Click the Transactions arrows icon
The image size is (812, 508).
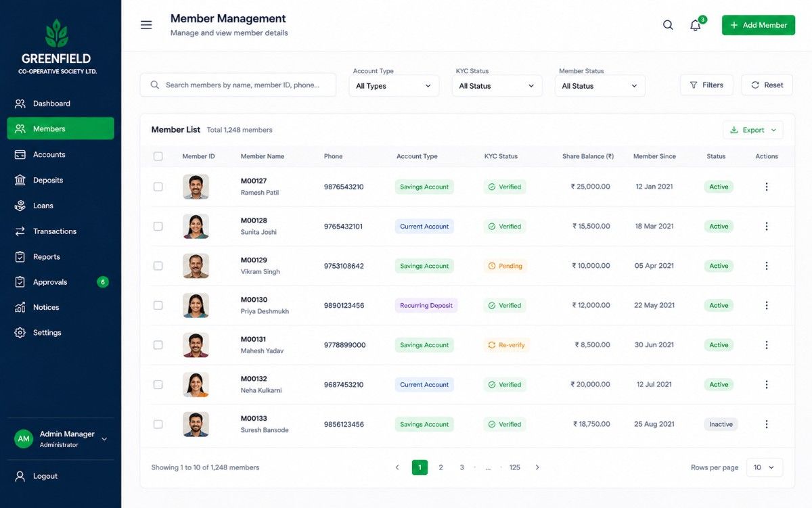tap(20, 231)
